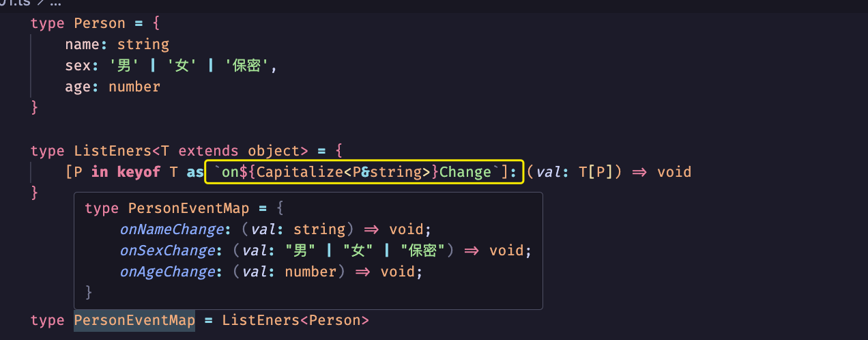Viewport: 868px width, 340px height.
Task: Click the breadcrumb ellipsis at top
Action: [x=55, y=3]
